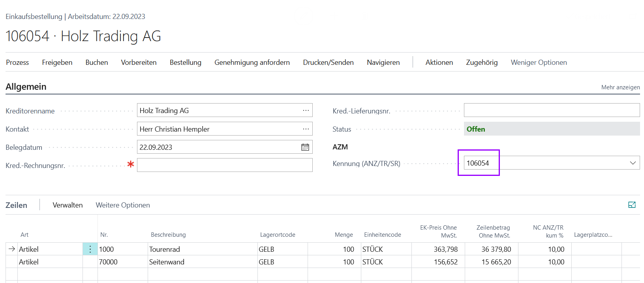Expand Zeilen section to full screen
644x283 pixels.
click(x=632, y=205)
